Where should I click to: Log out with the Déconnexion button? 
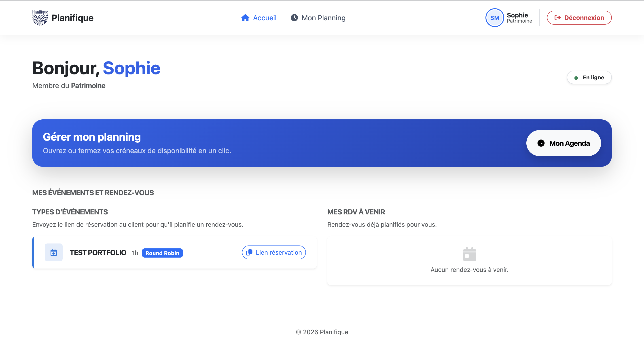[579, 18]
